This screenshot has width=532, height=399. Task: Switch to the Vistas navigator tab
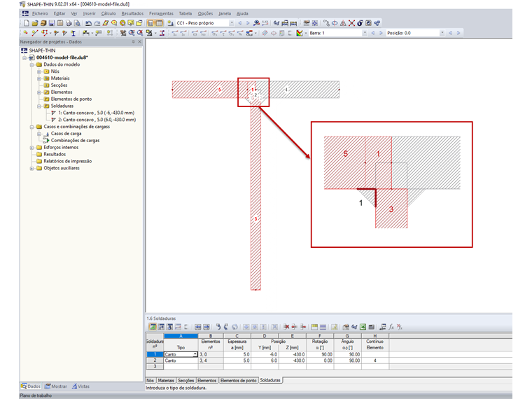[x=80, y=386]
